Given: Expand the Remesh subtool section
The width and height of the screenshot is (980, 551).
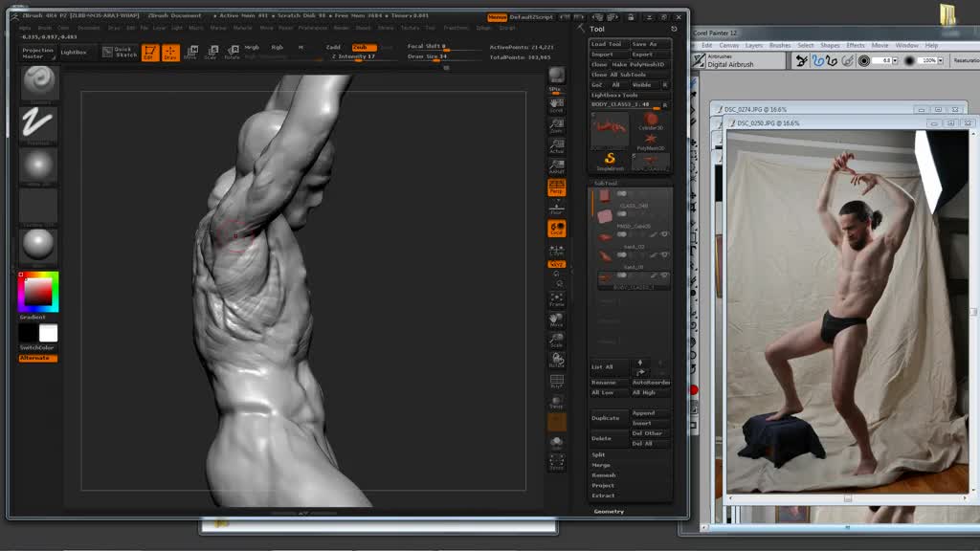Looking at the screenshot, I should click(x=604, y=475).
